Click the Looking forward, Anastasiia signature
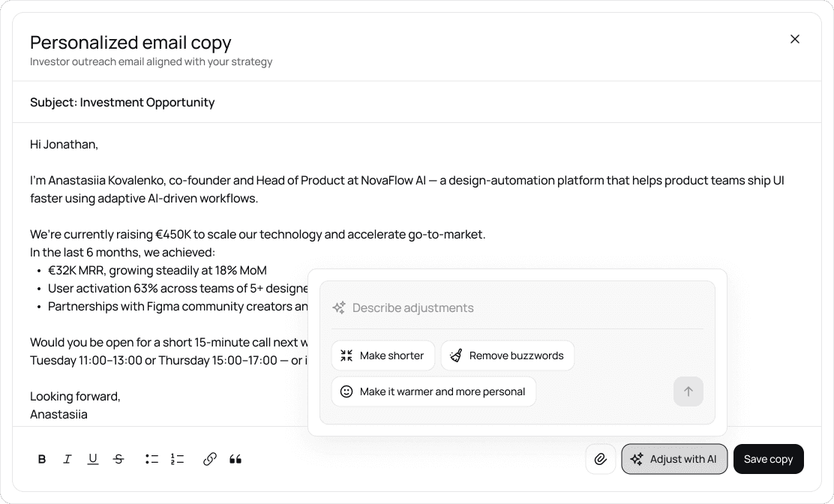834x504 pixels. (75, 405)
